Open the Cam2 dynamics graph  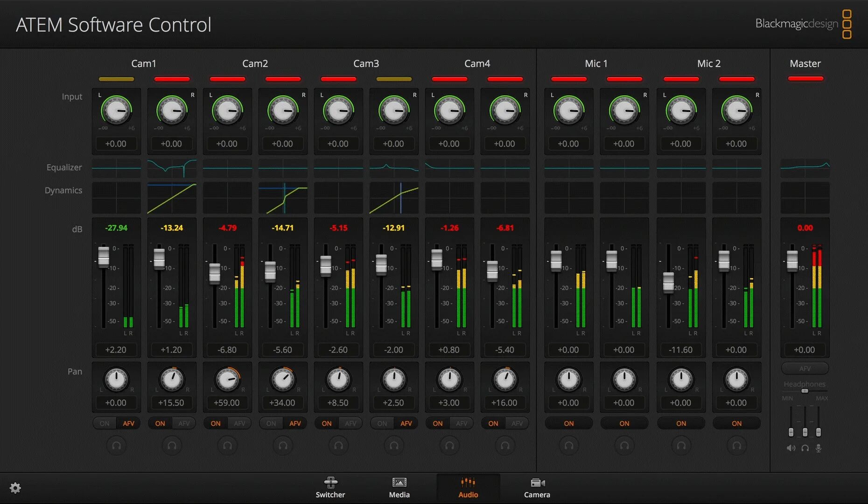283,198
